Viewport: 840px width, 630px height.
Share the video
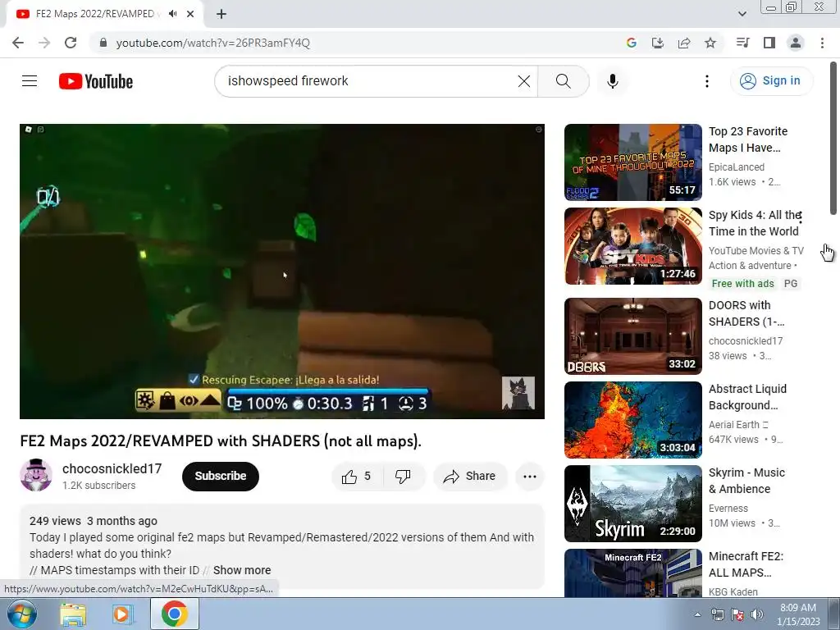click(x=470, y=477)
